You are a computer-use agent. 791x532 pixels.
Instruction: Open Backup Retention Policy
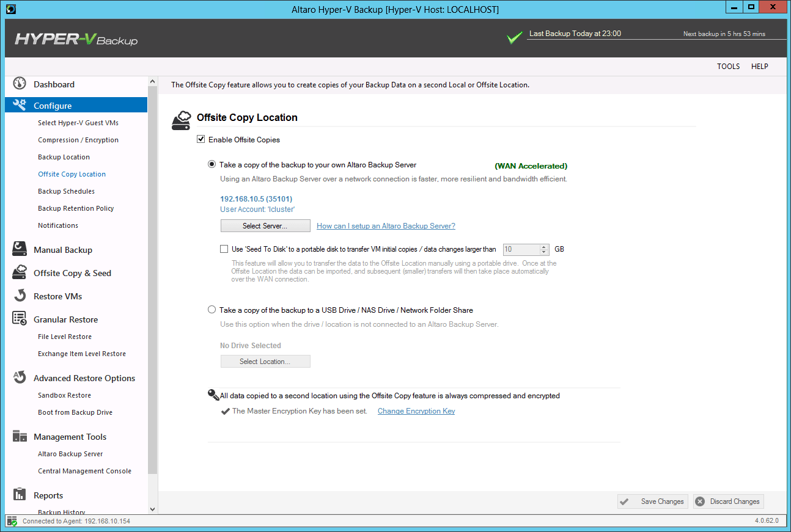point(76,208)
